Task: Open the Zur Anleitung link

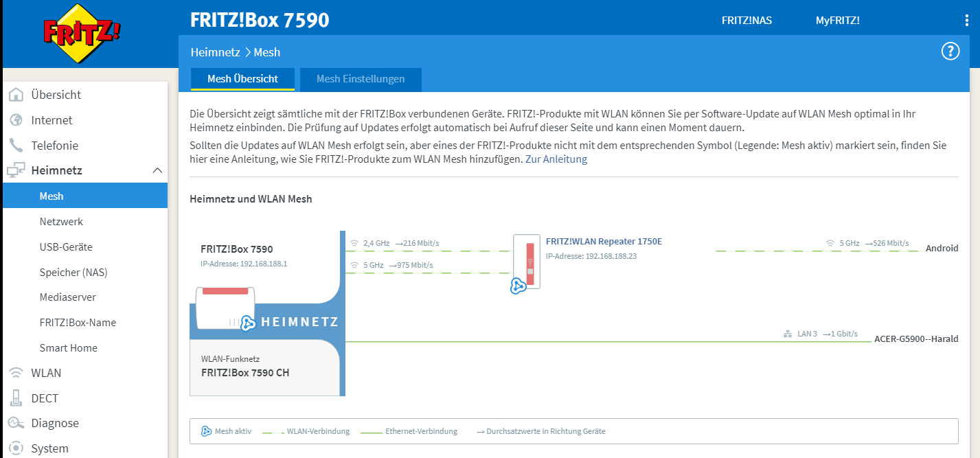Action: click(556, 159)
